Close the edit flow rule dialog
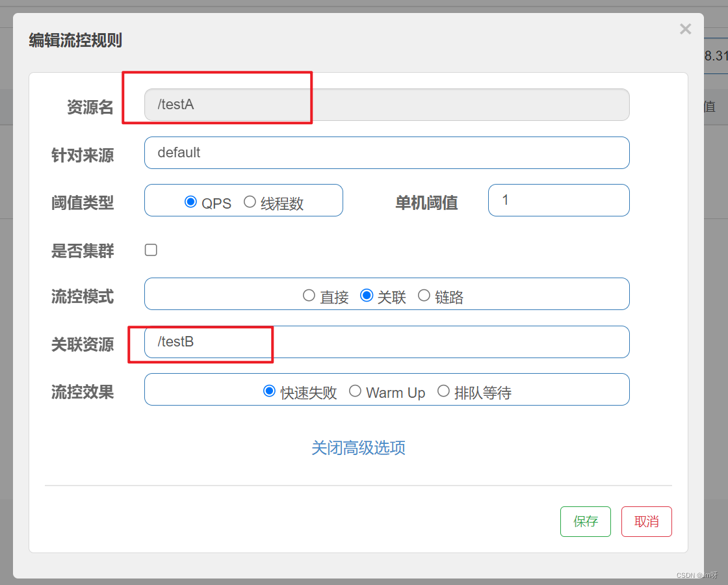Viewport: 728px width, 585px height. pos(685,29)
